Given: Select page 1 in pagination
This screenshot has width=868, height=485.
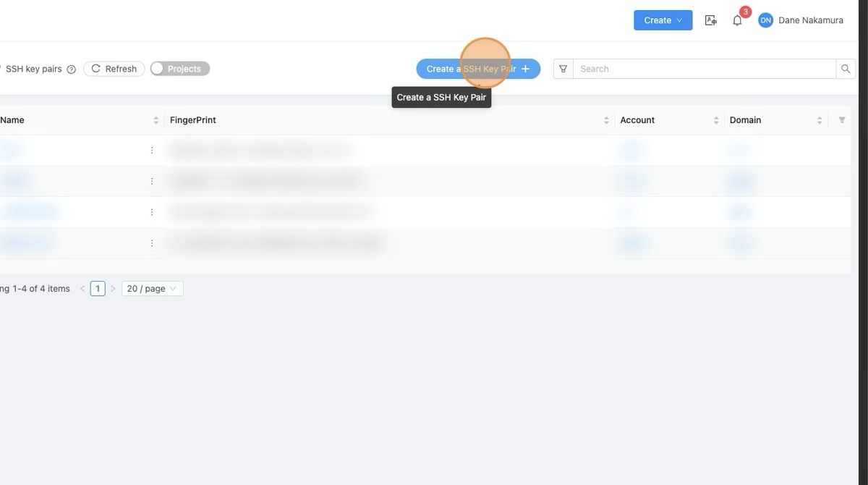Looking at the screenshot, I should (x=98, y=288).
